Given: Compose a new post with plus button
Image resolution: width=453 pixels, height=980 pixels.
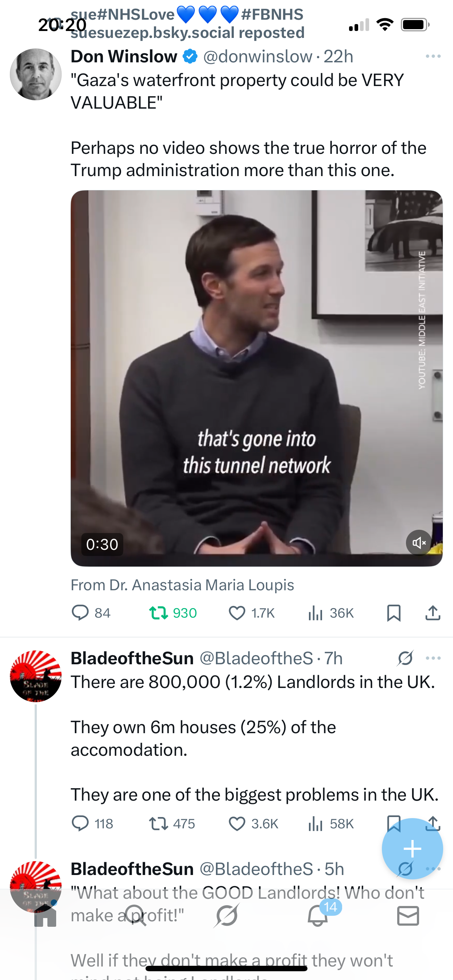Looking at the screenshot, I should point(412,849).
